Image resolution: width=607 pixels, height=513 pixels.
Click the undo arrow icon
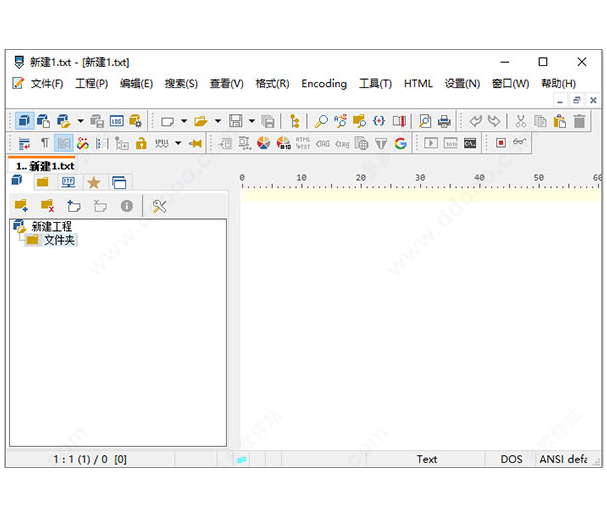point(475,121)
